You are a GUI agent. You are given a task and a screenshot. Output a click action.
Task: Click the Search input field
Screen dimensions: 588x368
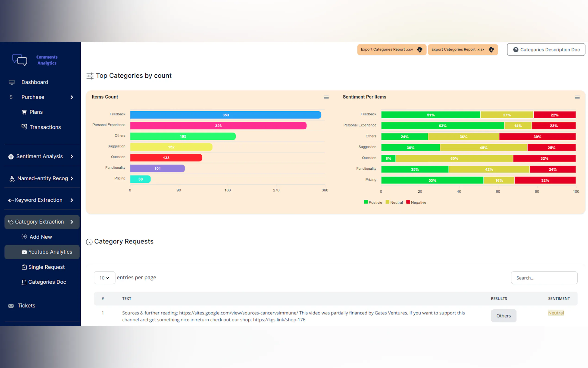(544, 278)
